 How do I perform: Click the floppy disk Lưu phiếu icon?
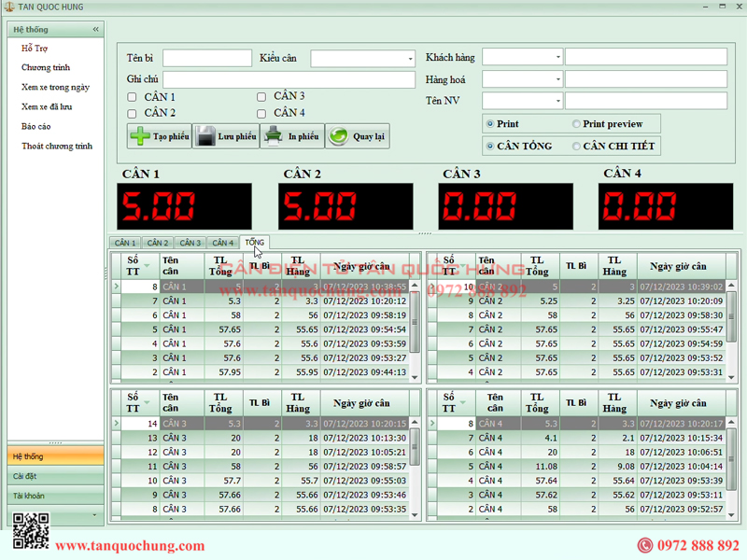tap(205, 136)
